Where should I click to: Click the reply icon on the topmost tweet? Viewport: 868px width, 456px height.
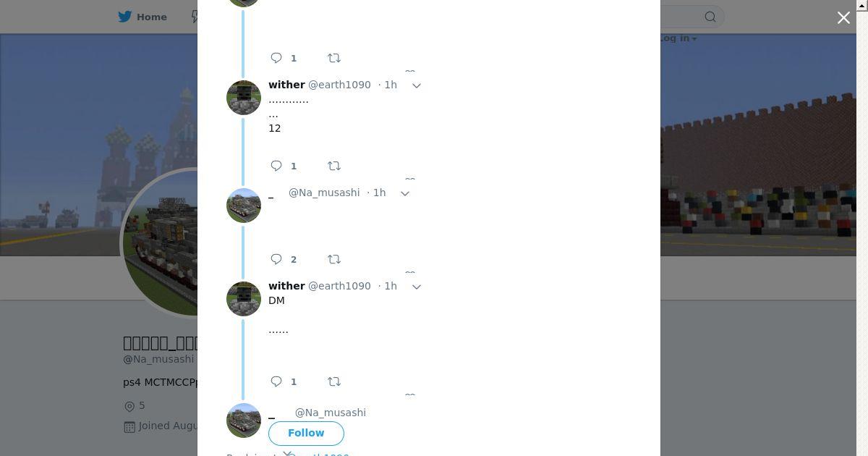pos(276,58)
